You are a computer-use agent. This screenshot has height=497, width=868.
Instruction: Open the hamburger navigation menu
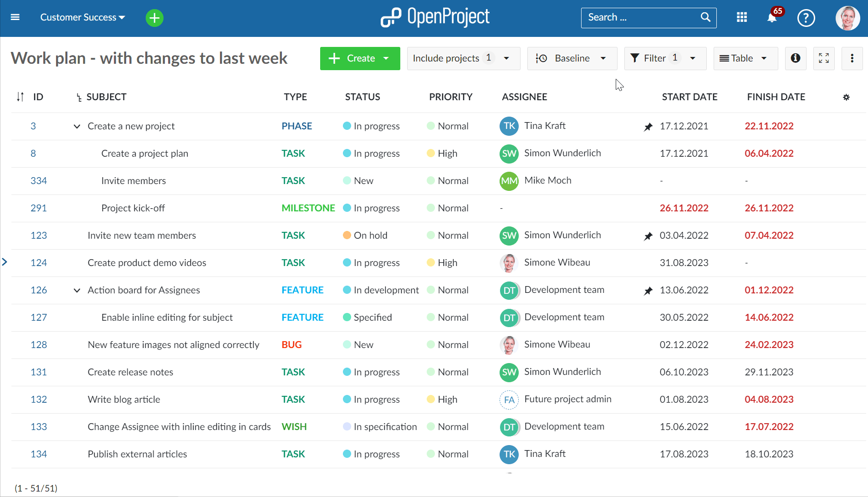pos(15,17)
